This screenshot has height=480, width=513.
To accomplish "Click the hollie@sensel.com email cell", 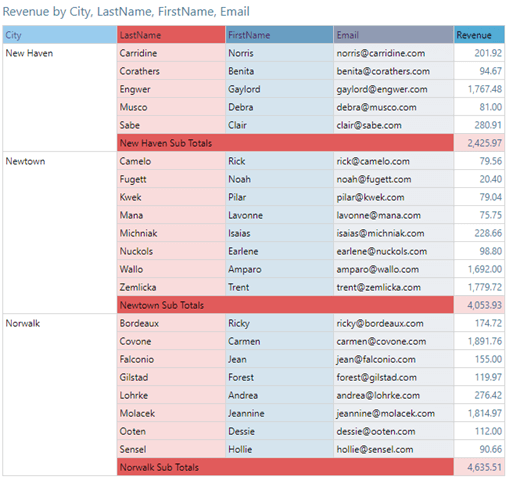I will [394, 449].
